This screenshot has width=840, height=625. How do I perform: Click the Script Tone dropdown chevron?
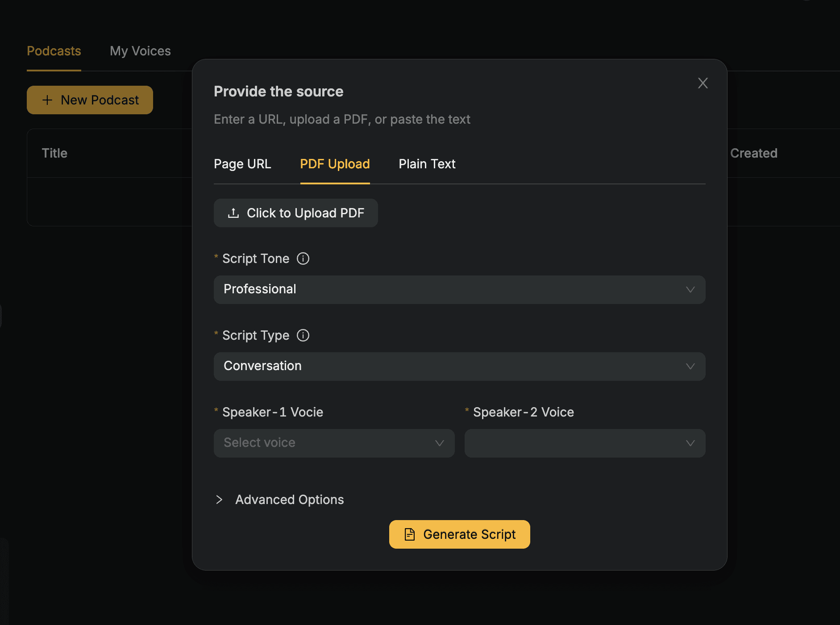(x=690, y=290)
